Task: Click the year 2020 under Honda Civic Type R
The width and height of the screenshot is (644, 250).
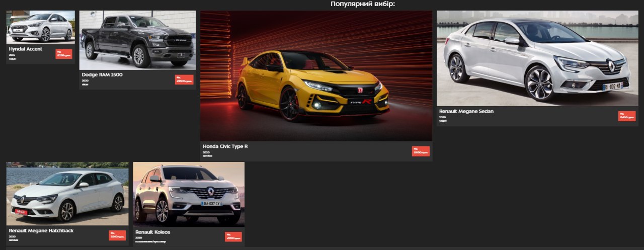Action: tap(206, 152)
